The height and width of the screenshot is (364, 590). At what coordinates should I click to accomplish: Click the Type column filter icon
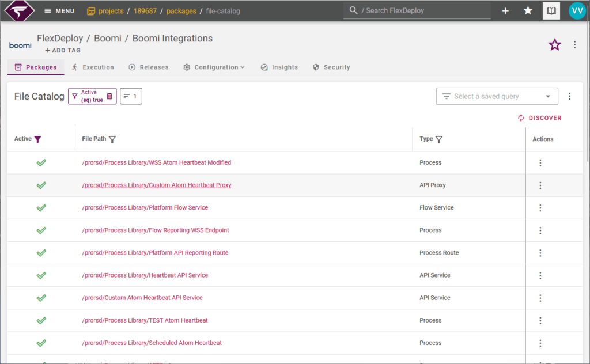click(x=438, y=139)
